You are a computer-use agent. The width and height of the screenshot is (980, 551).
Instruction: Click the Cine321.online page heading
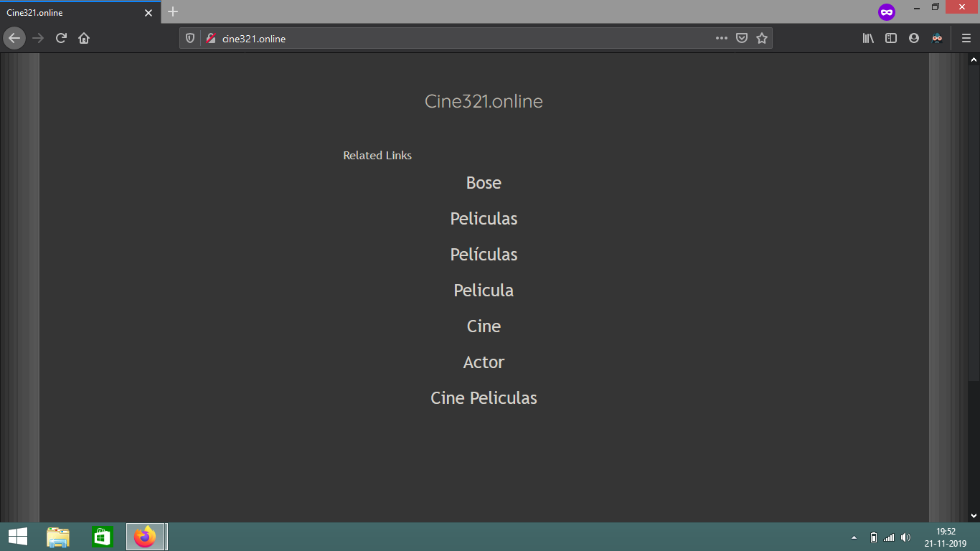pyautogui.click(x=484, y=101)
